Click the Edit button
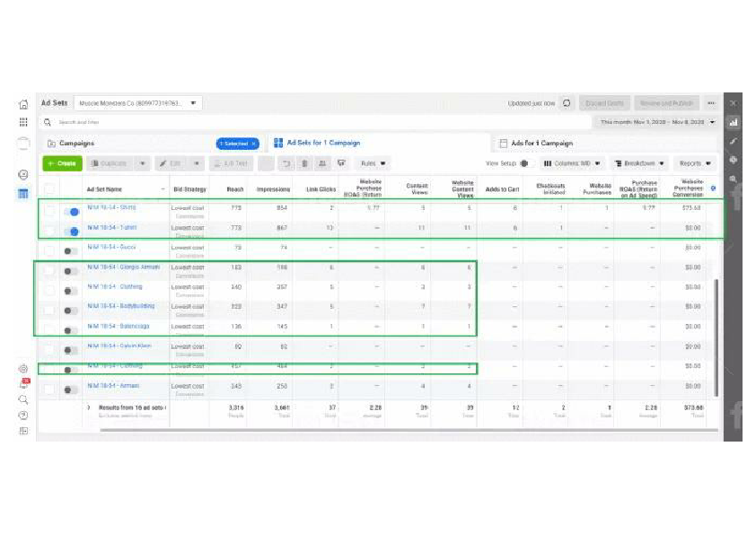 (x=172, y=163)
